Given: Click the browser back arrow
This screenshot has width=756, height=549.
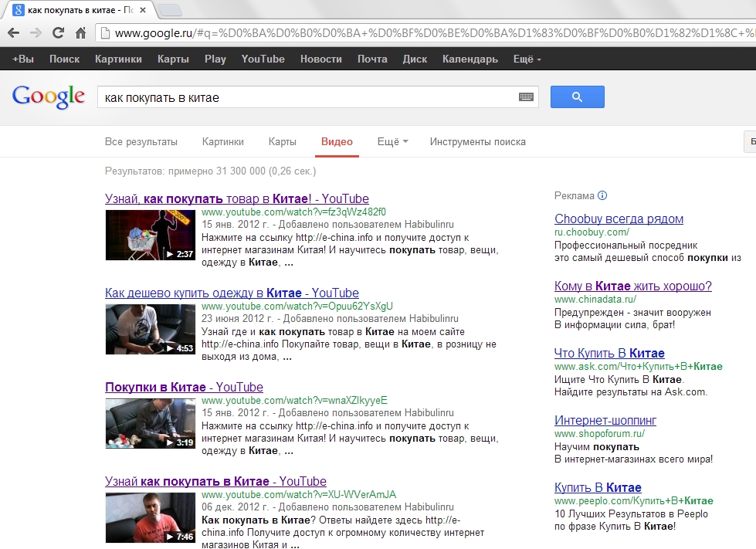Looking at the screenshot, I should 13,32.
